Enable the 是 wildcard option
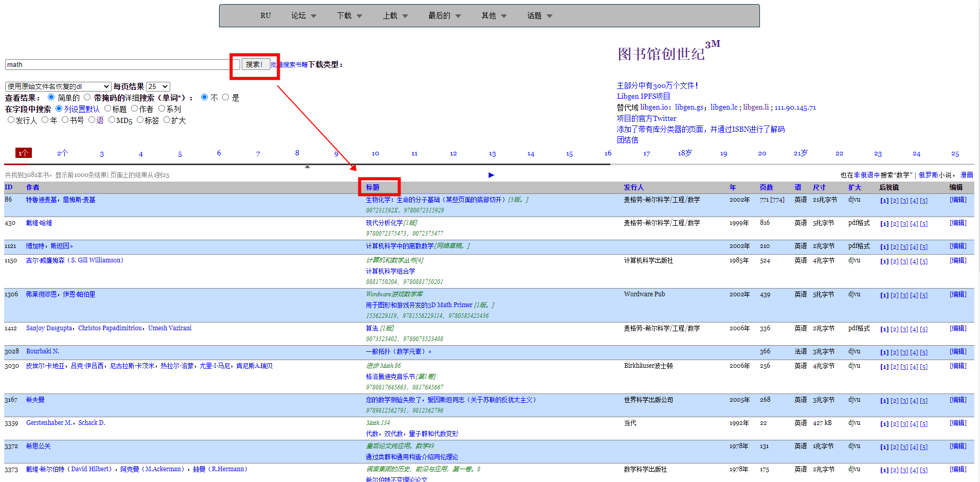 click(225, 97)
